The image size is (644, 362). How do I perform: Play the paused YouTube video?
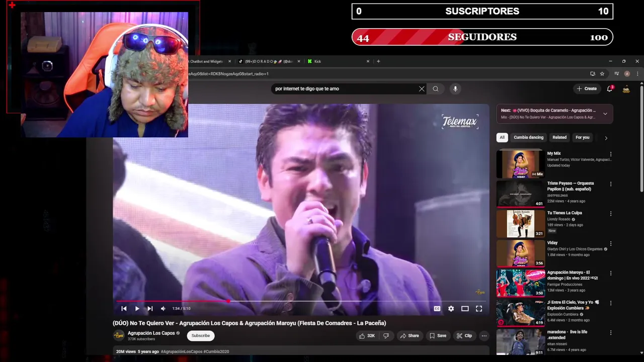tap(137, 309)
